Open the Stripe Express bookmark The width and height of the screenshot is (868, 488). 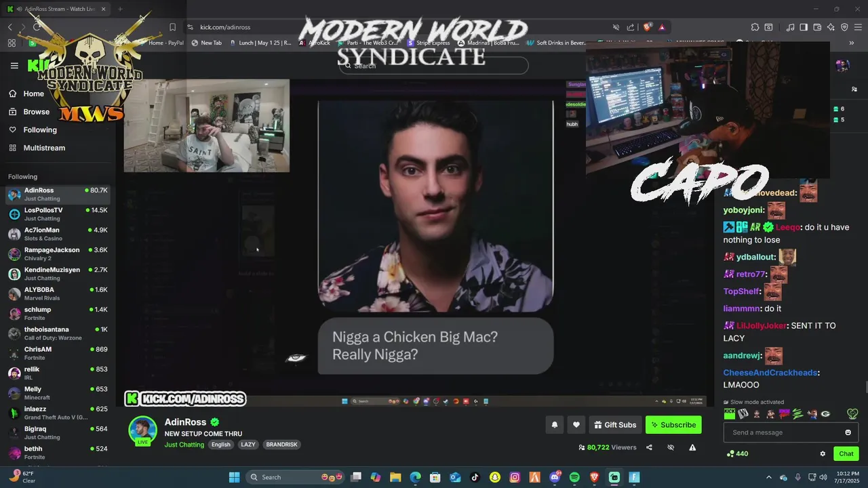click(x=428, y=43)
